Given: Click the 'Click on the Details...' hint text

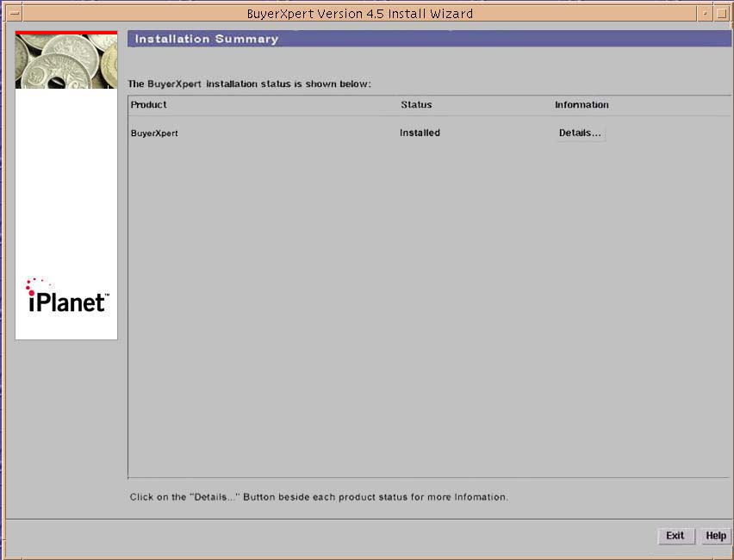Looking at the screenshot, I should pyautogui.click(x=319, y=497).
